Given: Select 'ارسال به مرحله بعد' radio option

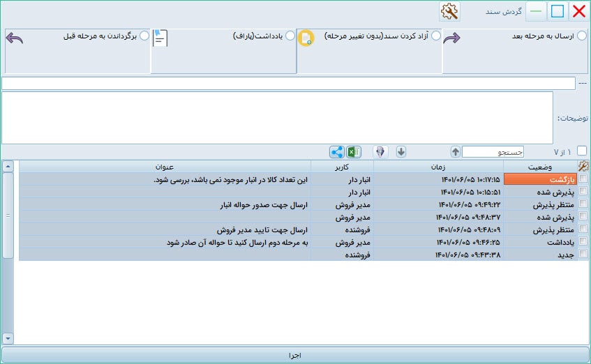Looking at the screenshot, I should (582, 36).
